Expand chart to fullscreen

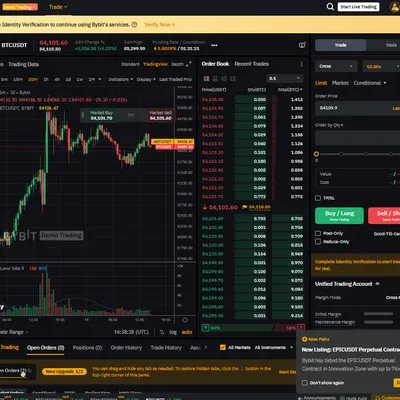pyautogui.click(x=188, y=64)
